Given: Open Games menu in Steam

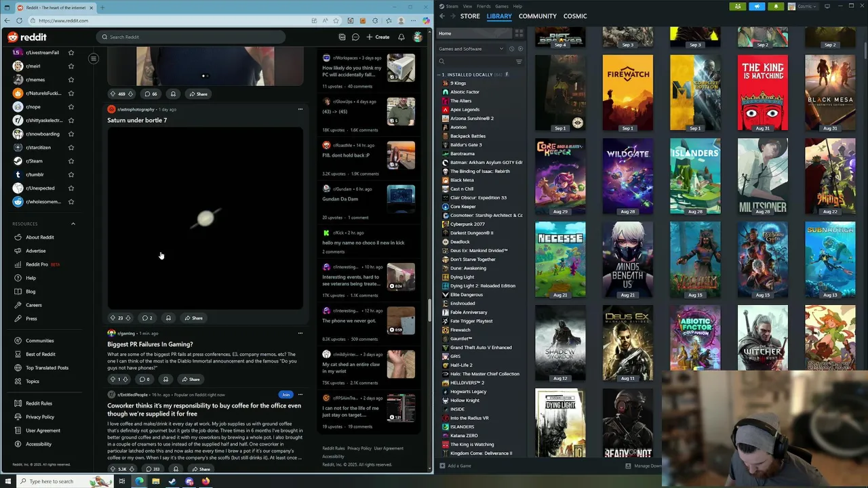Looking at the screenshot, I should (x=502, y=6).
